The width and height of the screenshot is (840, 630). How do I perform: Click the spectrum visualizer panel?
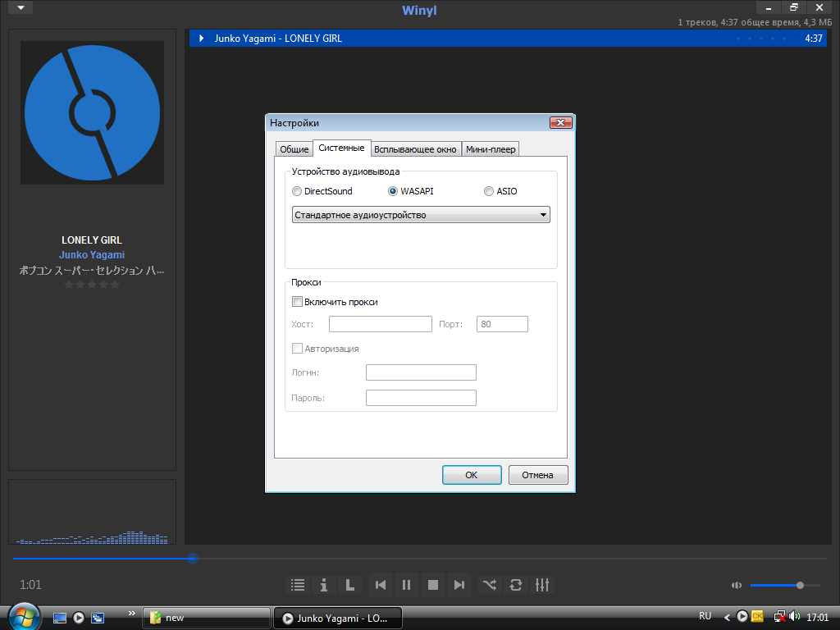point(92,512)
